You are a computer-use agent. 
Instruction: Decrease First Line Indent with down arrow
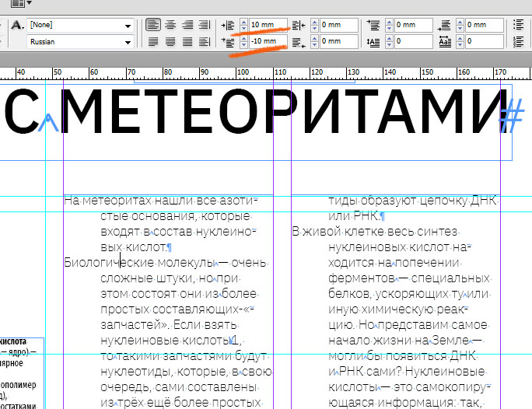243,45
